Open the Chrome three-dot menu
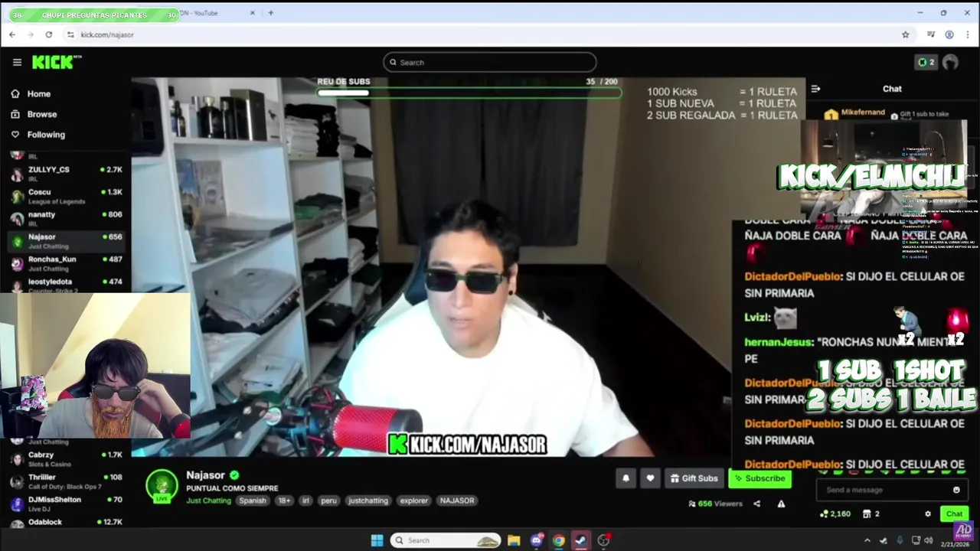 (969, 34)
